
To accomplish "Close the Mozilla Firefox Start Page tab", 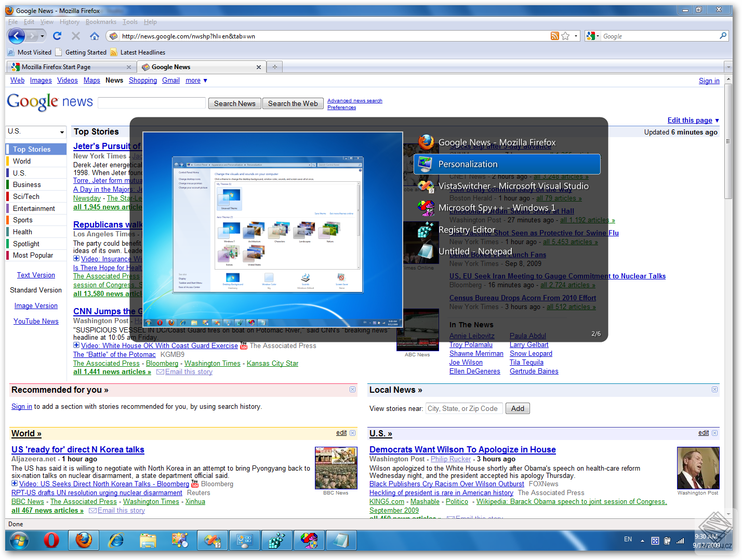I will coord(129,67).
